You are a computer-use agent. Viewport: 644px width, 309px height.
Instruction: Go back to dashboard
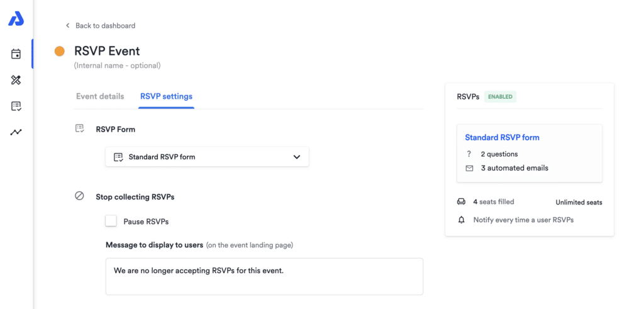click(105, 25)
